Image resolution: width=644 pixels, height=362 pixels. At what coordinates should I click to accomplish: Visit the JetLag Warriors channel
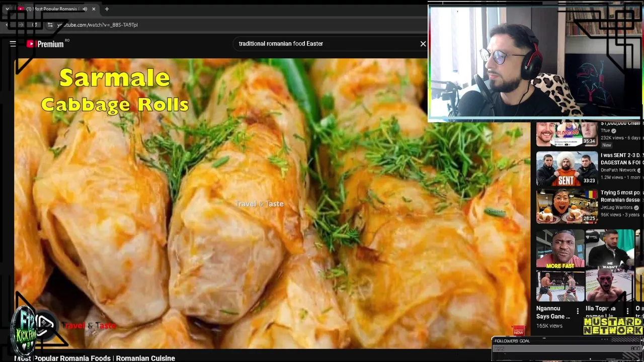(616, 207)
